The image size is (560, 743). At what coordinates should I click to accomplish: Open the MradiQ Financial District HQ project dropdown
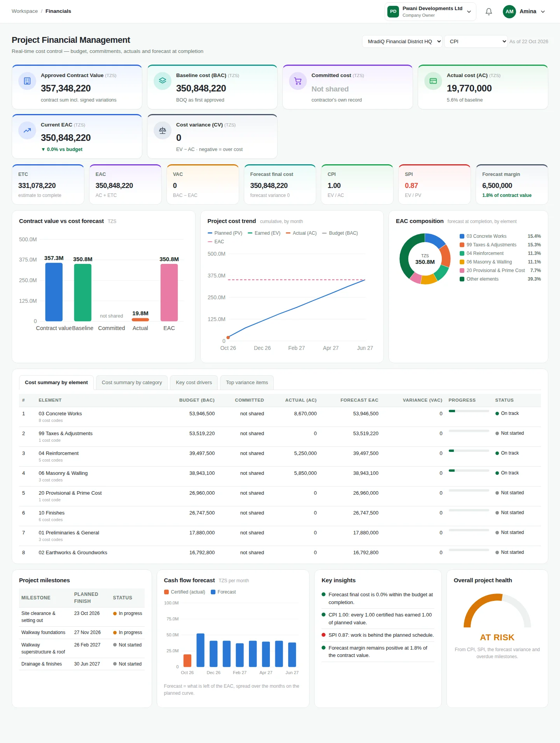coord(402,42)
